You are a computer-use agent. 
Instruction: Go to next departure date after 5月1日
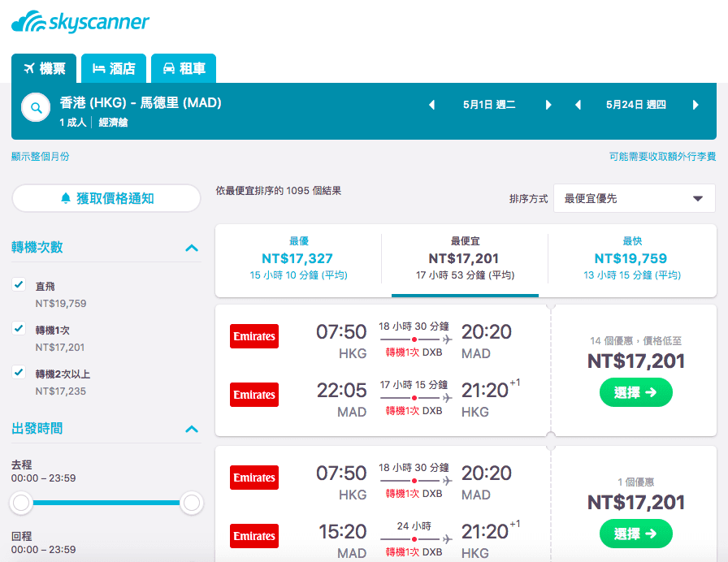click(x=548, y=105)
